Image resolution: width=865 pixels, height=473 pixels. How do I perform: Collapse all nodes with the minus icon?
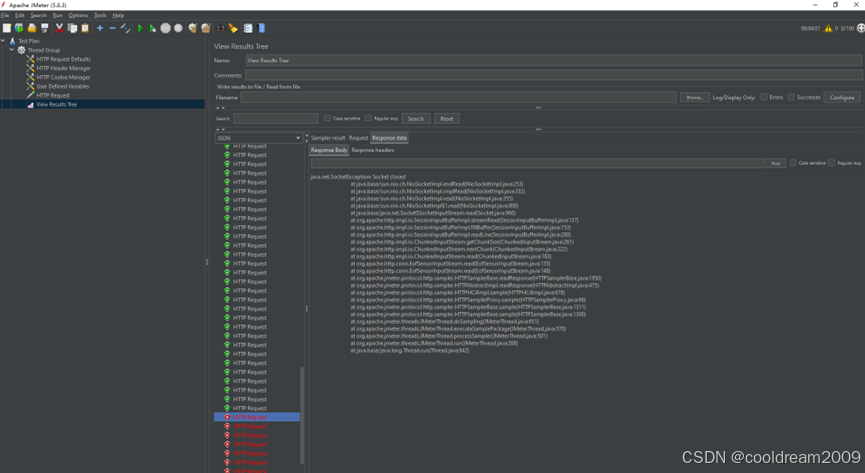point(113,28)
